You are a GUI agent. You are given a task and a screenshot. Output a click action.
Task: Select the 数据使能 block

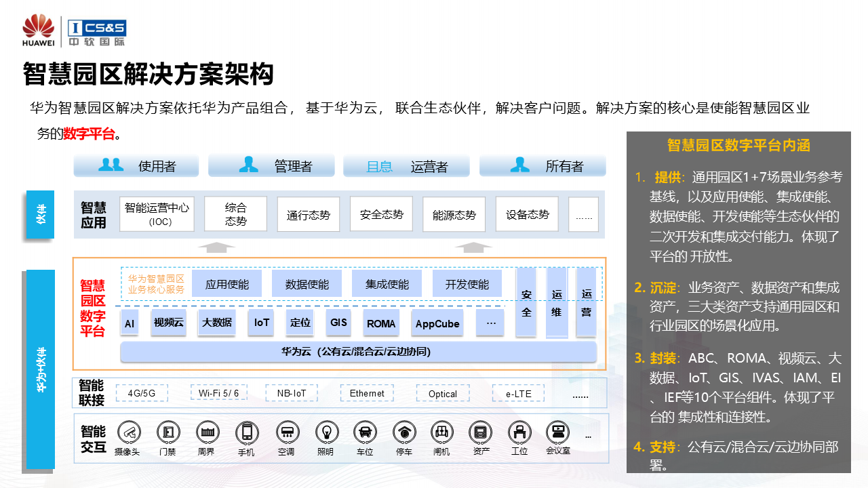[x=307, y=284]
